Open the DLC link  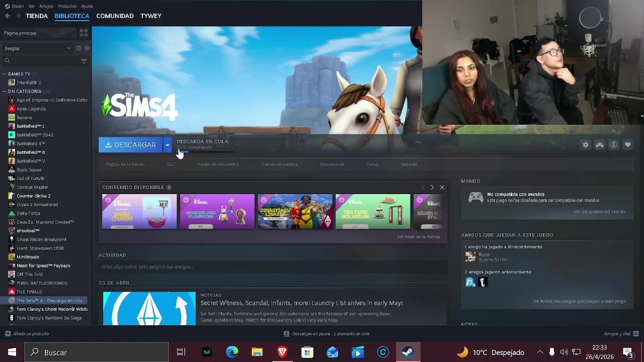[171, 164]
